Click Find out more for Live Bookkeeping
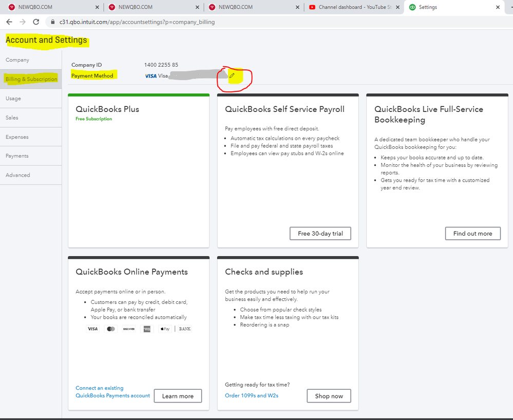 coord(473,234)
